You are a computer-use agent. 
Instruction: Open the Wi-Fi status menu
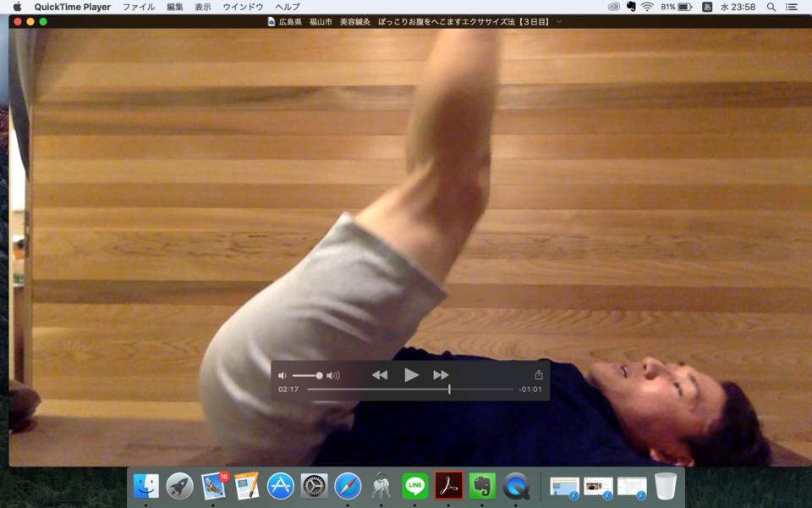(x=647, y=7)
